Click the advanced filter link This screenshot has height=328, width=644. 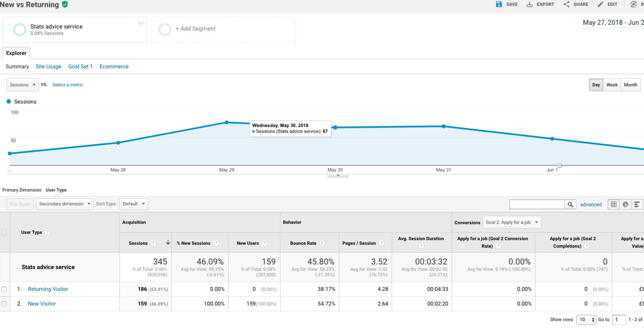[590, 205]
